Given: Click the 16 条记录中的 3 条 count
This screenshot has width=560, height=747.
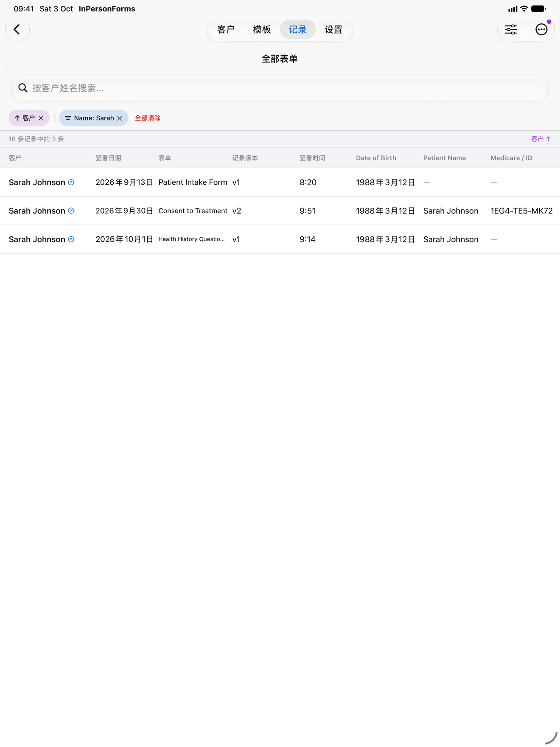Looking at the screenshot, I should [x=36, y=139].
